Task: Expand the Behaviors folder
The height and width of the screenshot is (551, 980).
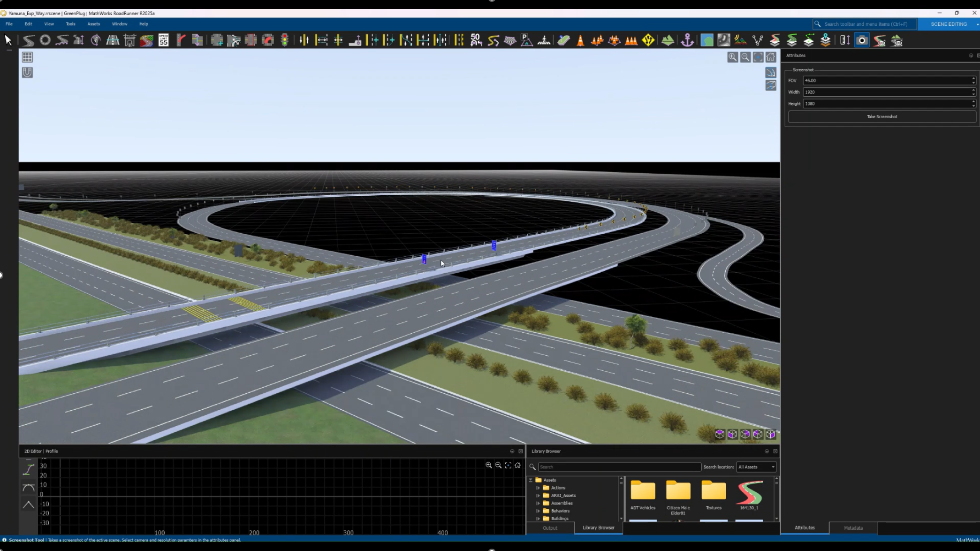Action: (x=538, y=511)
